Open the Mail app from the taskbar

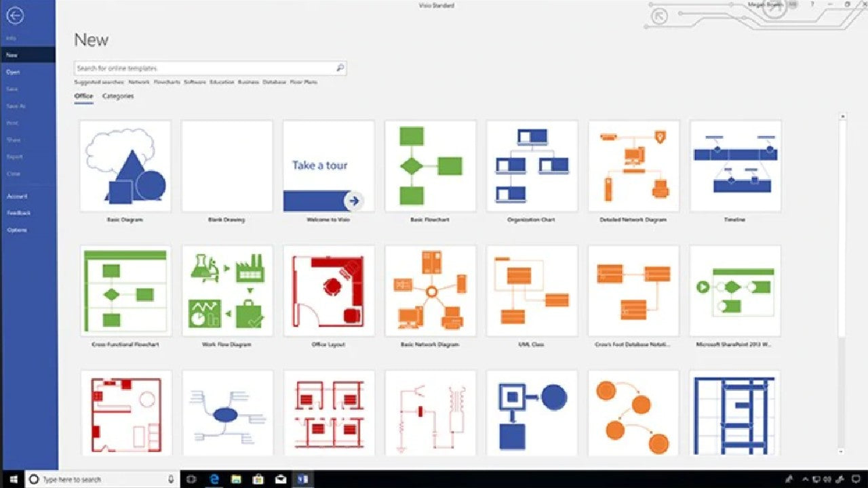[x=280, y=479]
